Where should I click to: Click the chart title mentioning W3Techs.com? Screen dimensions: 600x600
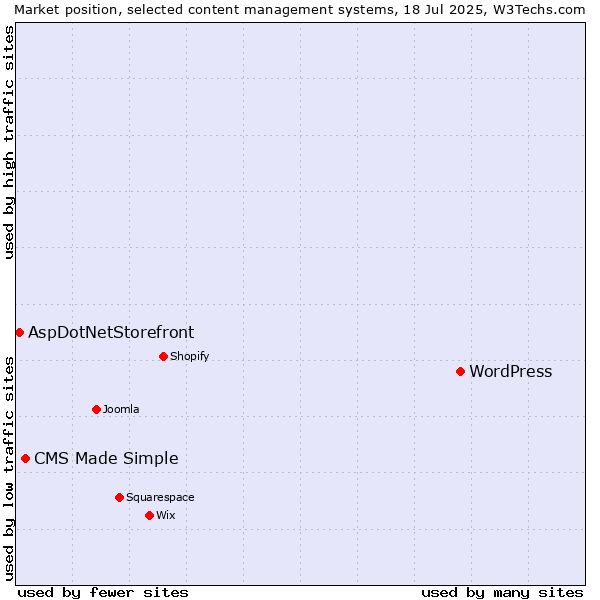tap(300, 10)
